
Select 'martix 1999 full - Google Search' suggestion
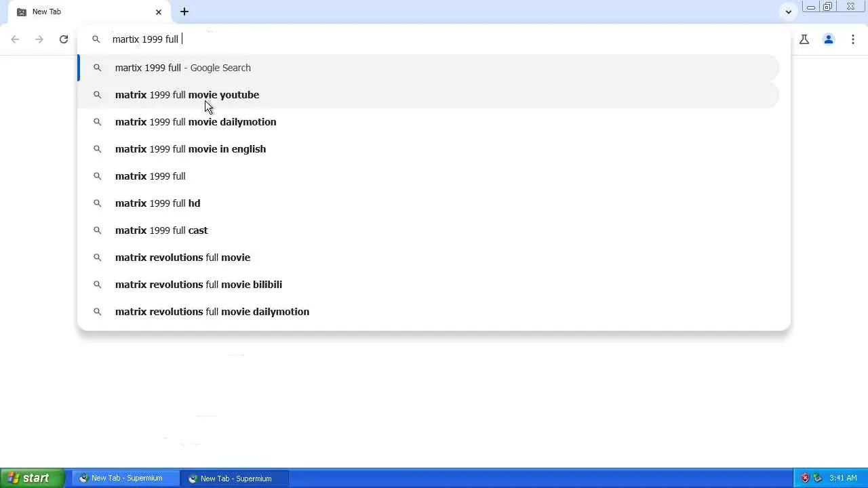click(x=429, y=68)
